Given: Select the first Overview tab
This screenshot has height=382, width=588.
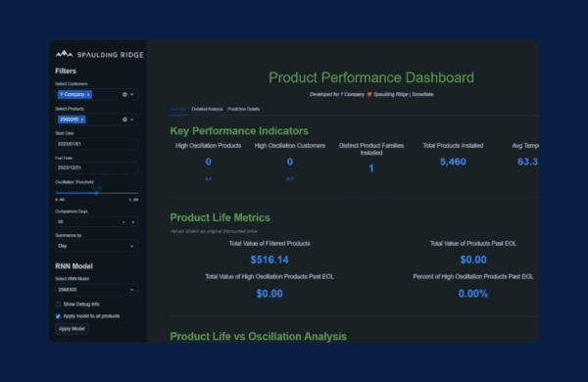Looking at the screenshot, I should (178, 109).
